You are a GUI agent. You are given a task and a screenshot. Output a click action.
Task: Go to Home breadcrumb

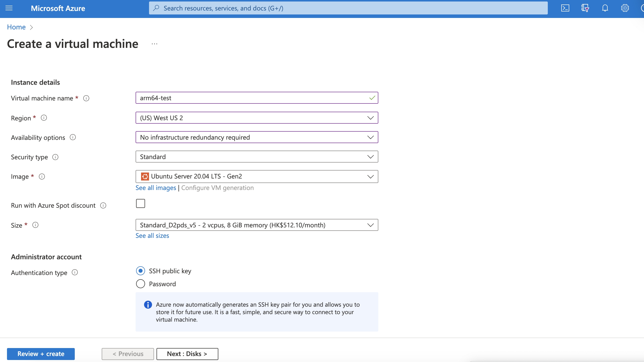pos(16,27)
